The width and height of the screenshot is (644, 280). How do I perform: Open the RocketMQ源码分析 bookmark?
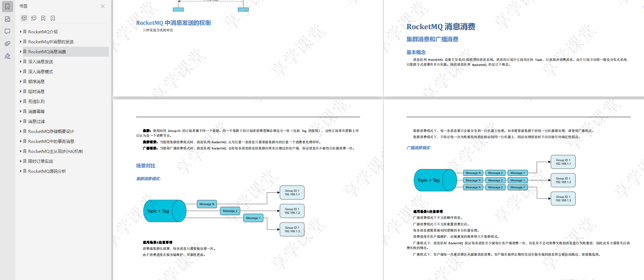click(x=47, y=171)
